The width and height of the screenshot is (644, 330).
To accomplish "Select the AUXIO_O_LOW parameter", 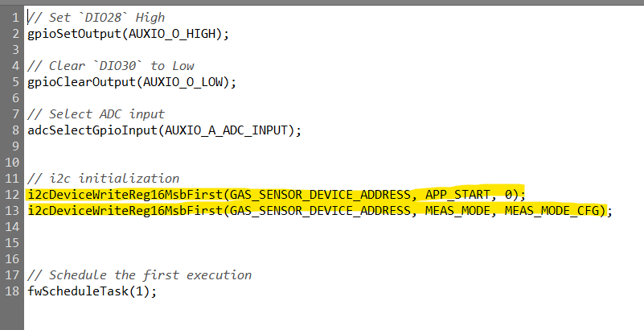I will (x=183, y=81).
